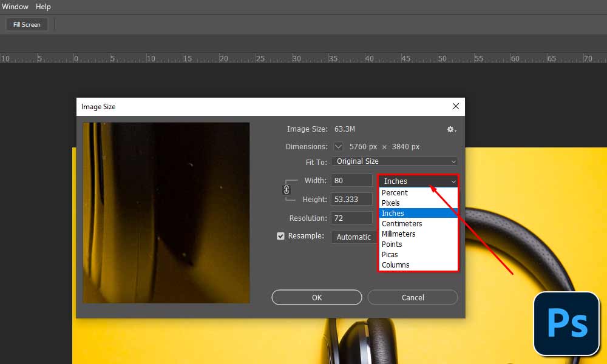Viewport: 607px width, 364px height.
Task: Confirm the dialog with OK
Action: point(317,297)
